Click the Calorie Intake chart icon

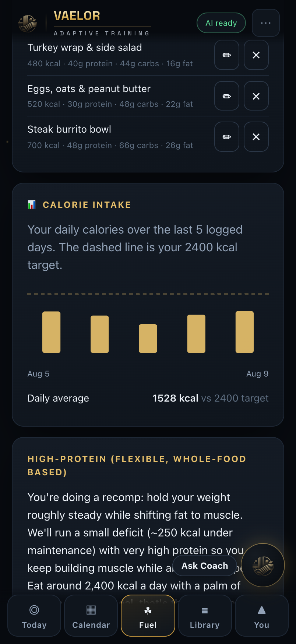coord(32,204)
